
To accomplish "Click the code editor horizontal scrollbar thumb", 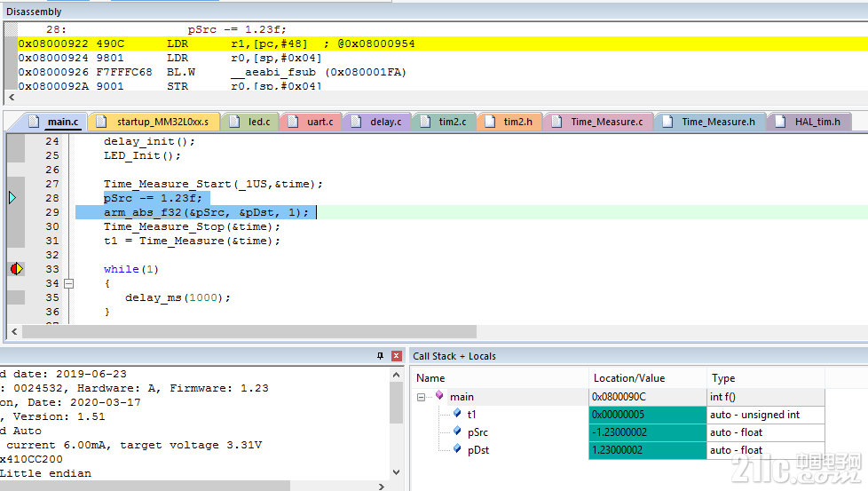I will click(249, 331).
